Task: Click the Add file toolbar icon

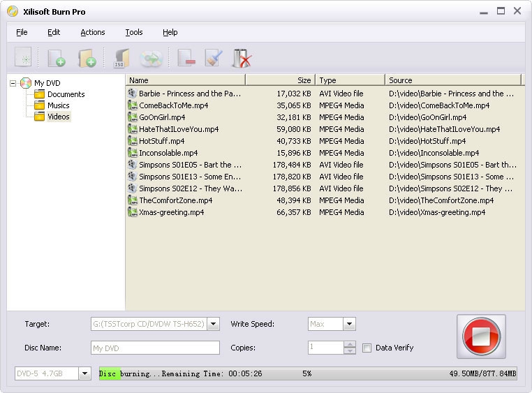Action: click(x=57, y=58)
